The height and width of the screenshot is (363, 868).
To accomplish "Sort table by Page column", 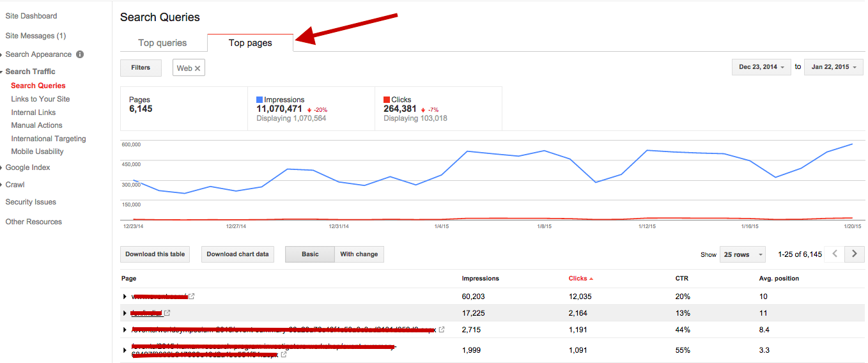I will (x=128, y=279).
